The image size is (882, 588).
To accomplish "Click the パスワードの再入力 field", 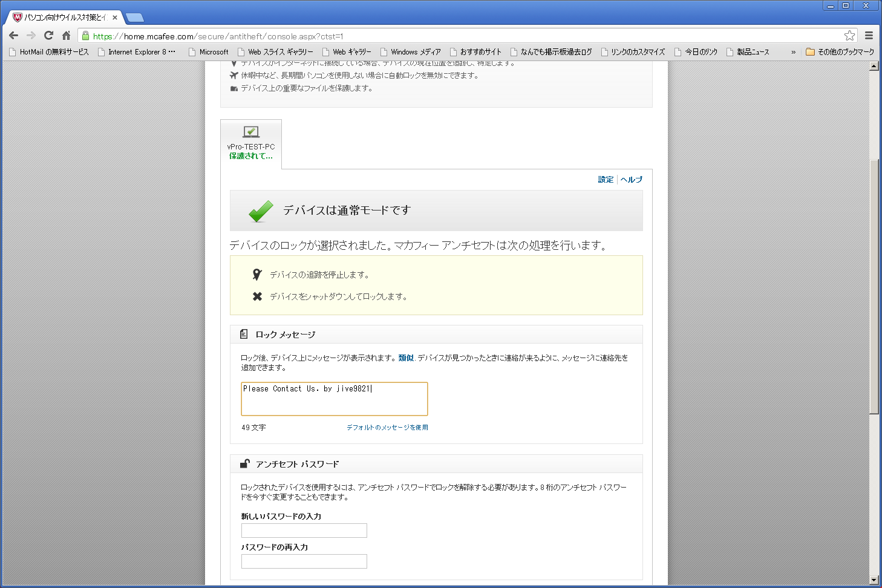I will 304,561.
